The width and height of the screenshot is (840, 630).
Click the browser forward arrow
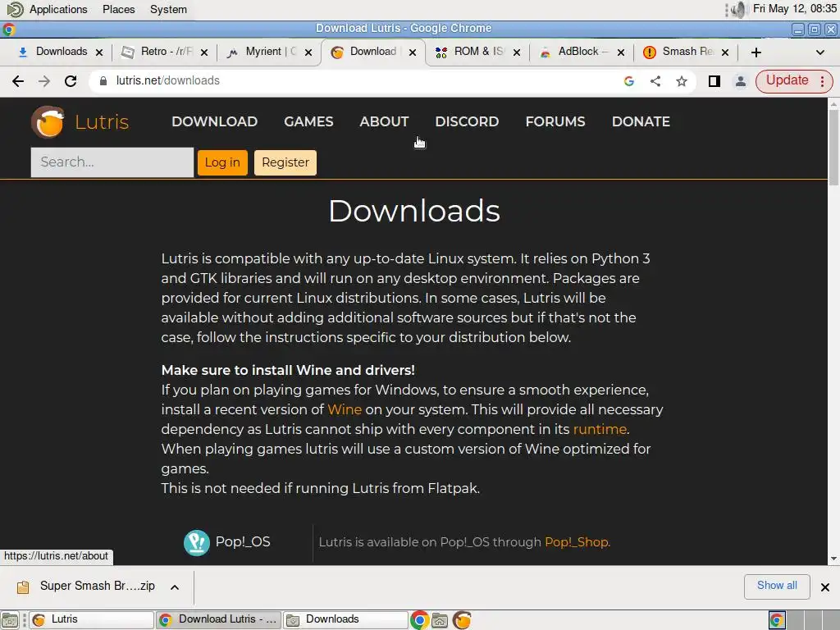tap(44, 81)
